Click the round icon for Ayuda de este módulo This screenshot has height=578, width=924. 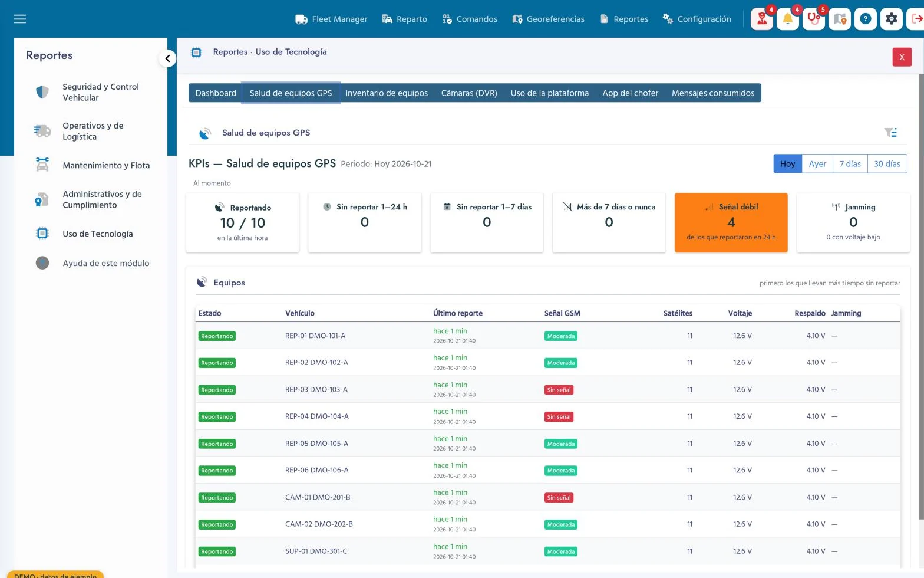point(42,263)
